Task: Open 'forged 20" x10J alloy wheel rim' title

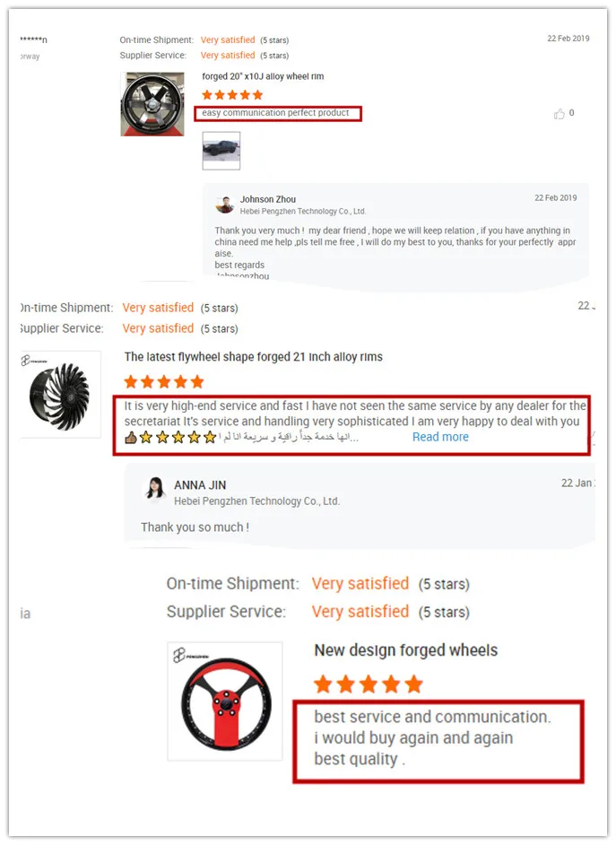Action: [263, 76]
